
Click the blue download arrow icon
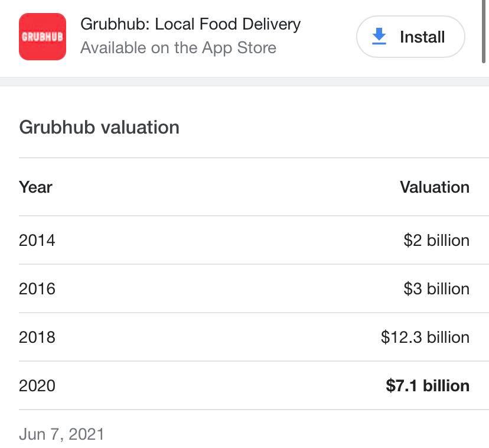click(x=379, y=37)
